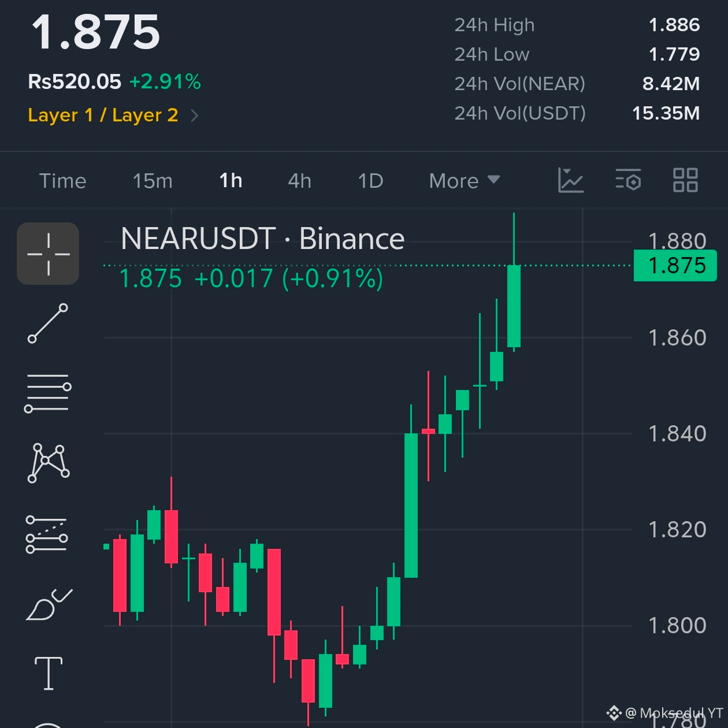This screenshot has width=728, height=728.
Task: Click the large 1.875 price
Action: [x=95, y=32]
